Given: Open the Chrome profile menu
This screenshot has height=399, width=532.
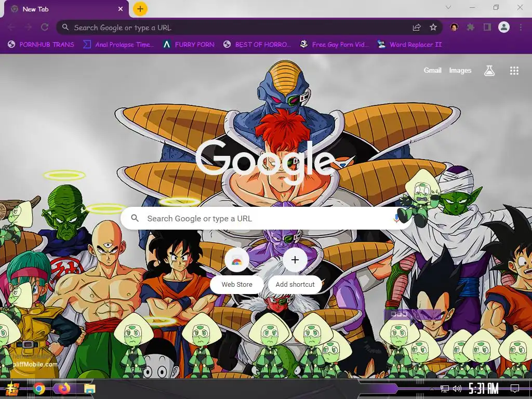Looking at the screenshot, I should [504, 27].
